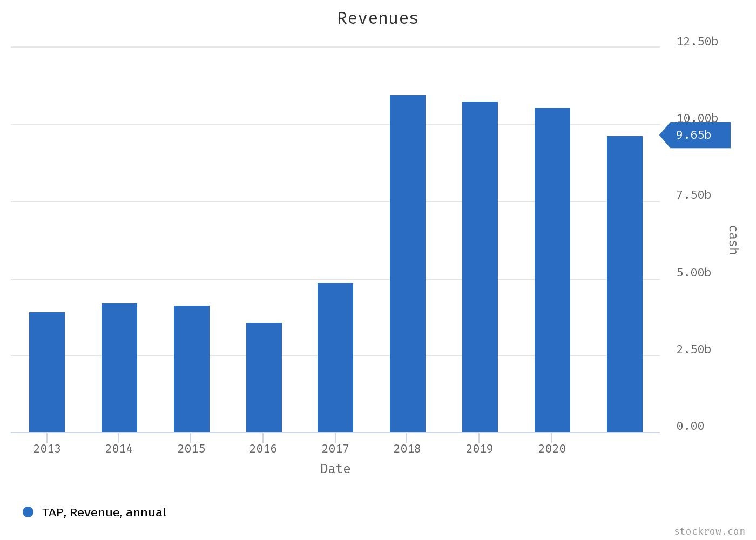Select the 2019 revenue bar
This screenshot has height=540, width=756.
tap(480, 267)
